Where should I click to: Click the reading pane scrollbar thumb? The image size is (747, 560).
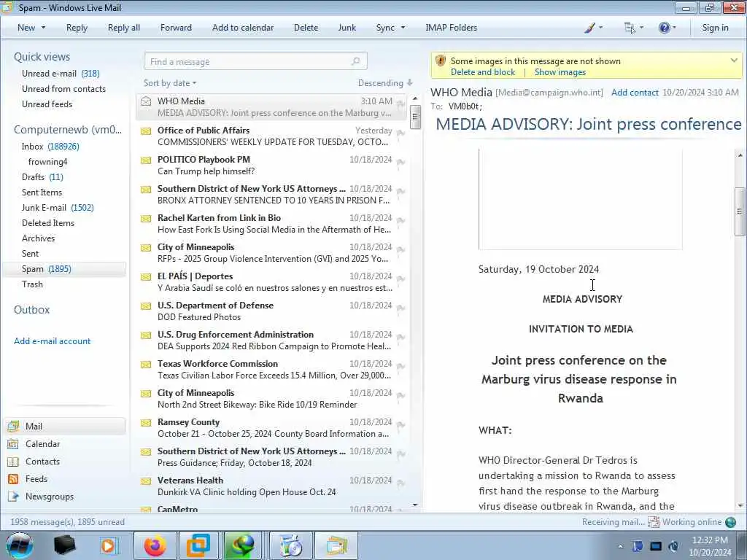coord(740,211)
